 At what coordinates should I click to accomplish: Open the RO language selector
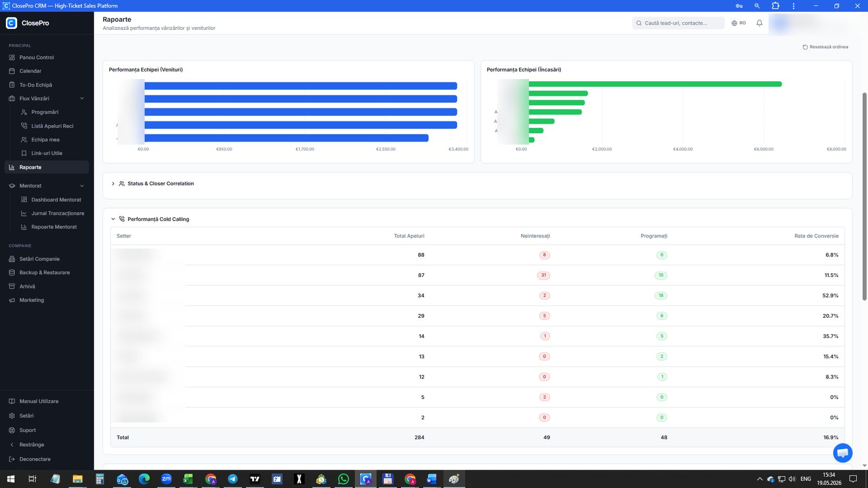coord(739,23)
